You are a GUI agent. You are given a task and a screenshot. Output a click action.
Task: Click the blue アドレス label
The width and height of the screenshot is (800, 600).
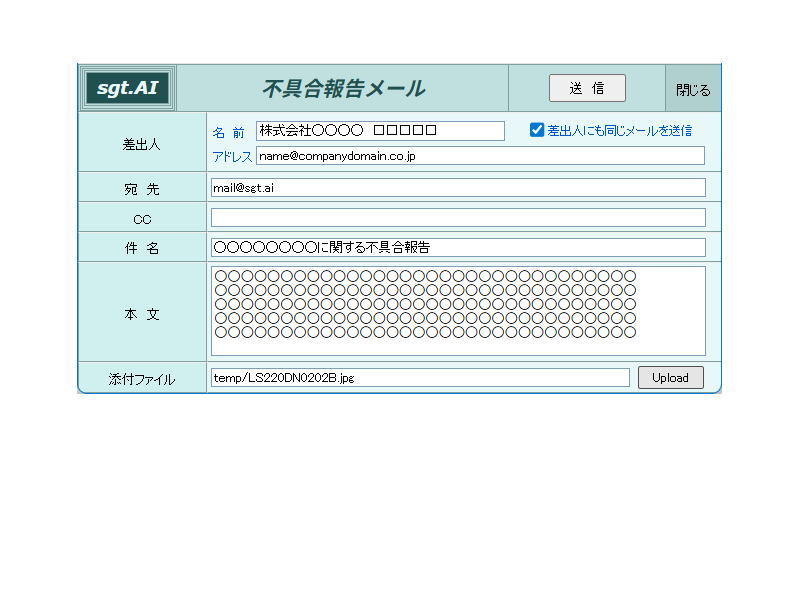(232, 157)
